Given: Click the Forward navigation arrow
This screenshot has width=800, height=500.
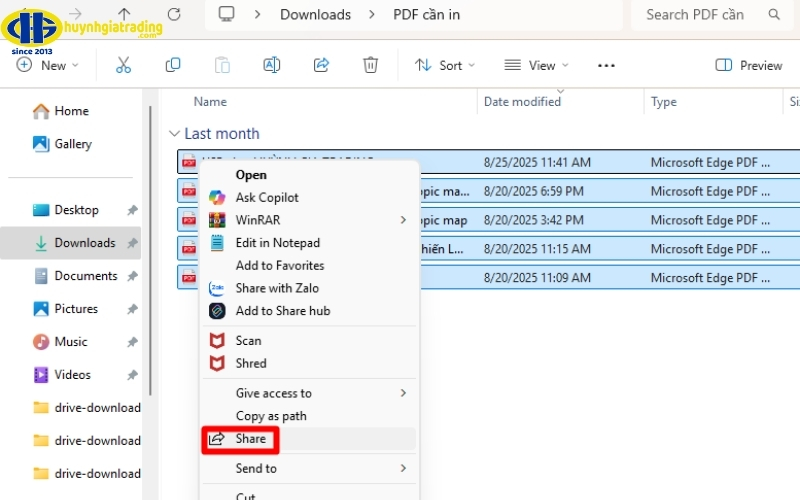Looking at the screenshot, I should (x=75, y=13).
